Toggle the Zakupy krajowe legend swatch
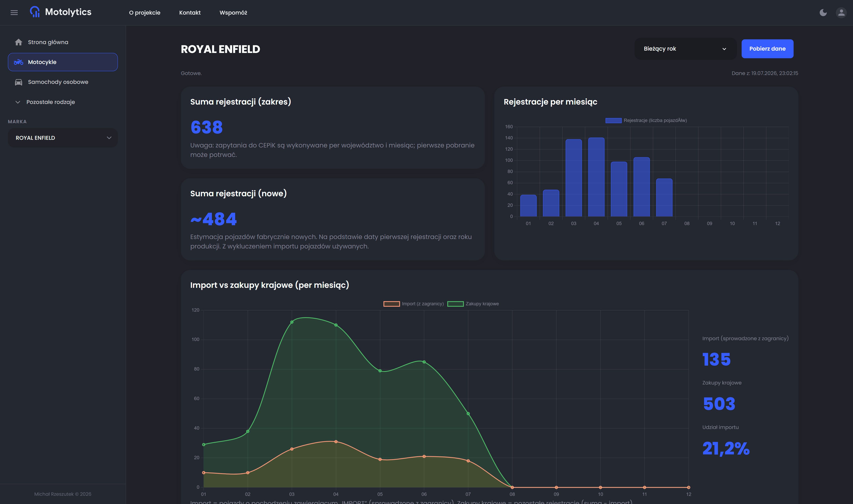This screenshot has width=853, height=504. 455,304
